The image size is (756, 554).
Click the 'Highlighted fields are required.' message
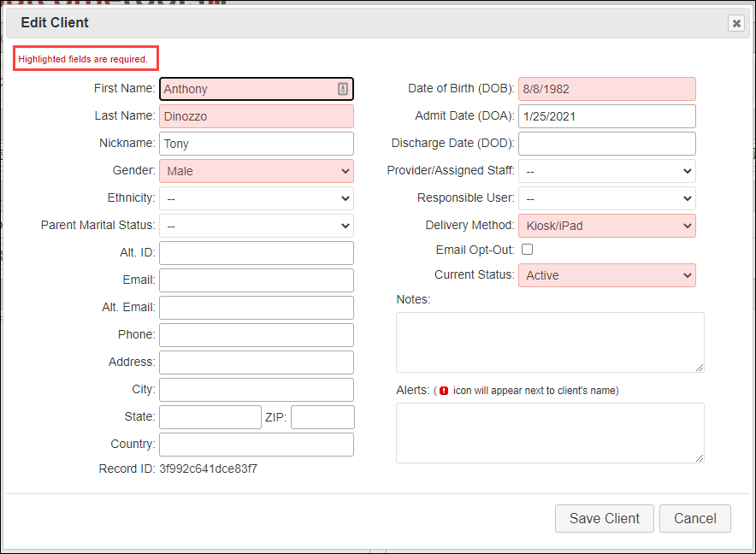83,59
